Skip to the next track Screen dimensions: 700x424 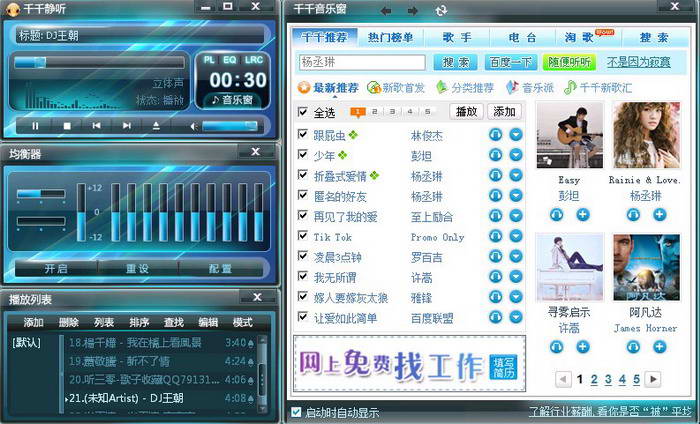click(125, 126)
